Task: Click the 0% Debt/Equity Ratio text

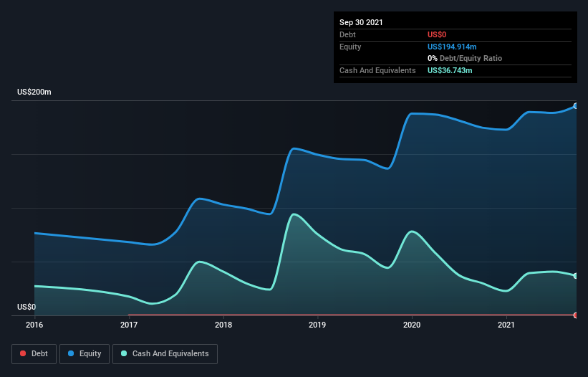Action: click(x=465, y=59)
